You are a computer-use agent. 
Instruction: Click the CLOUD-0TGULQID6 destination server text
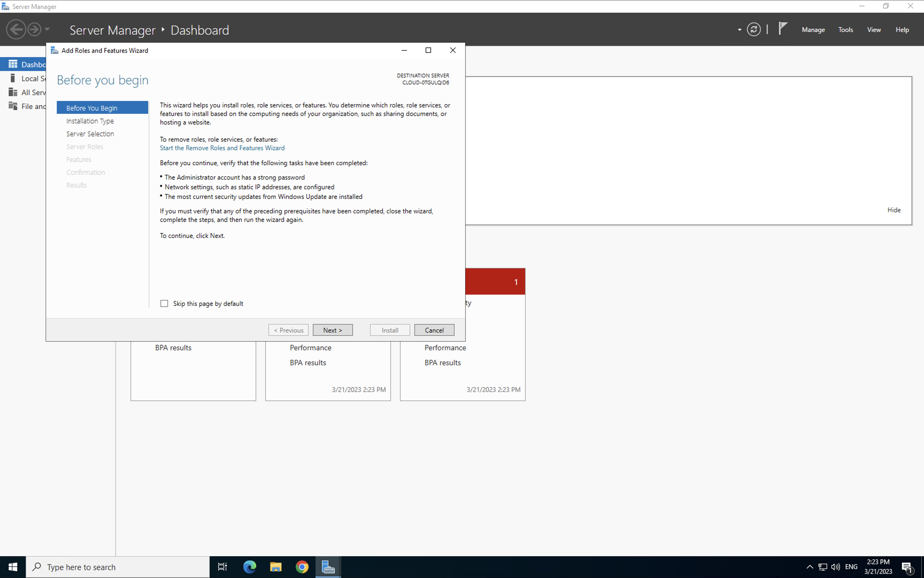(x=425, y=83)
